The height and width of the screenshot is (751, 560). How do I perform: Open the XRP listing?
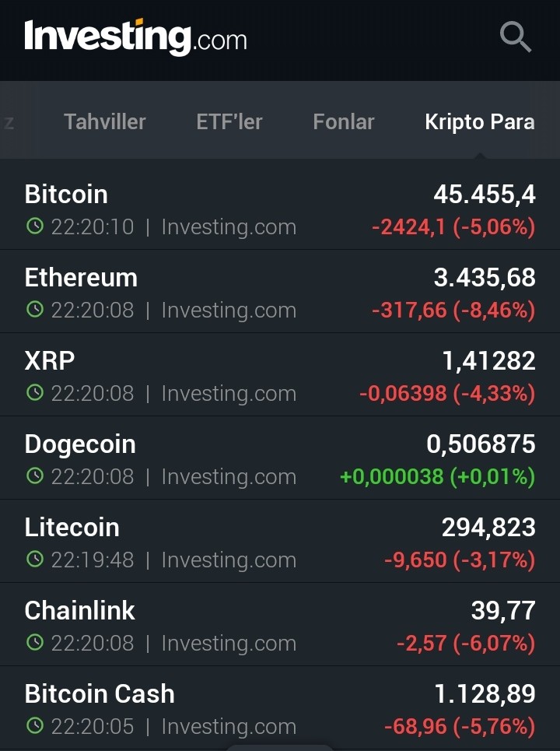point(280,374)
